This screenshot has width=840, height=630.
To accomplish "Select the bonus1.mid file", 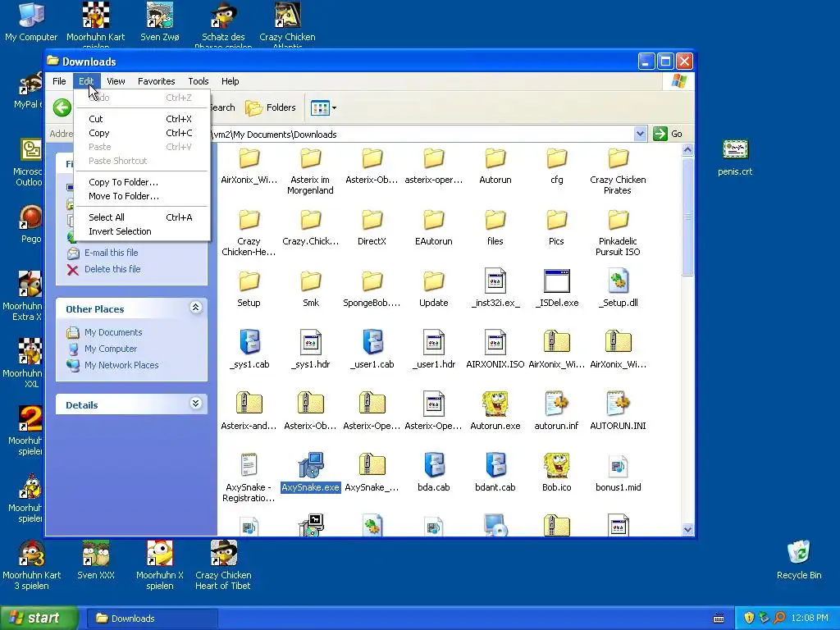I will pos(618,473).
